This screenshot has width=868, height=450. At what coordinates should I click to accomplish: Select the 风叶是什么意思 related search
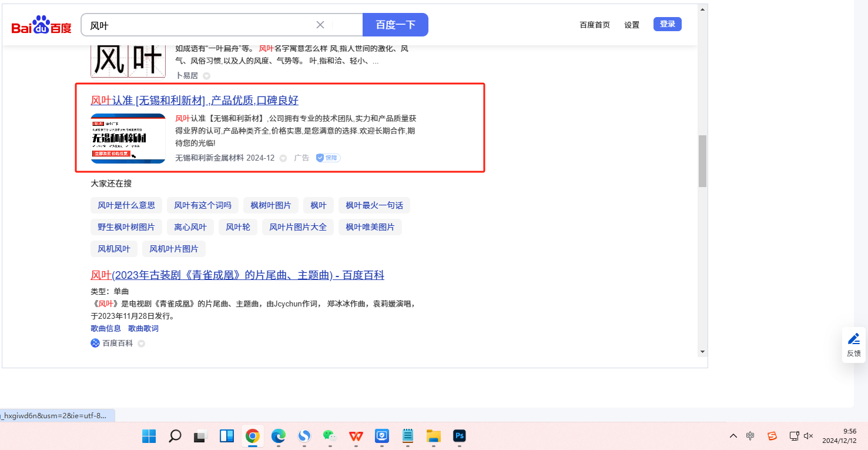[x=126, y=205]
